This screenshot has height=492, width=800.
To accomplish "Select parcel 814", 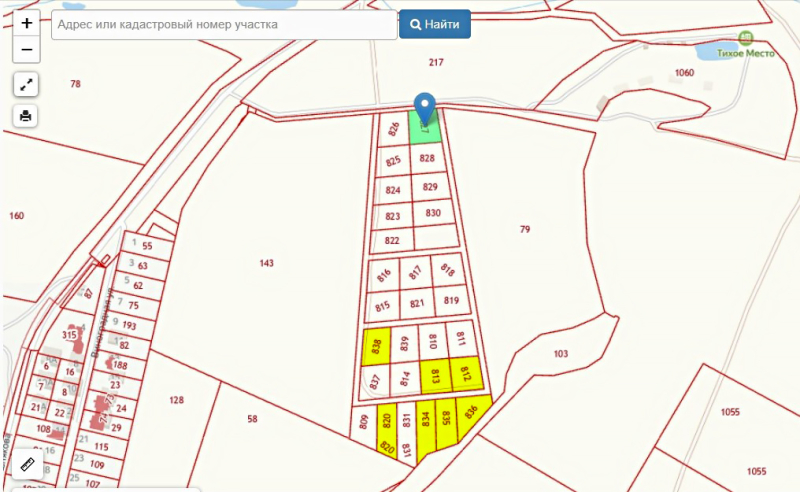I will (x=405, y=379).
